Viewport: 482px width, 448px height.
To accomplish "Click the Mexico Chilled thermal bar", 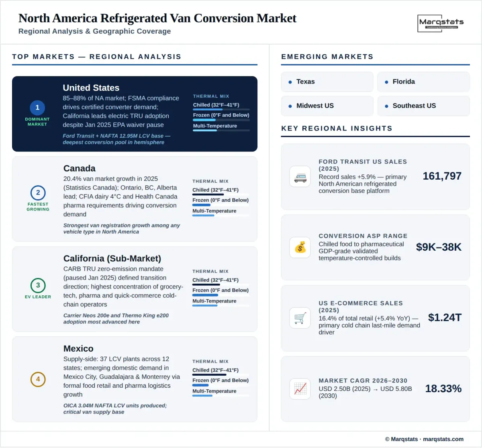I will [x=221, y=374].
